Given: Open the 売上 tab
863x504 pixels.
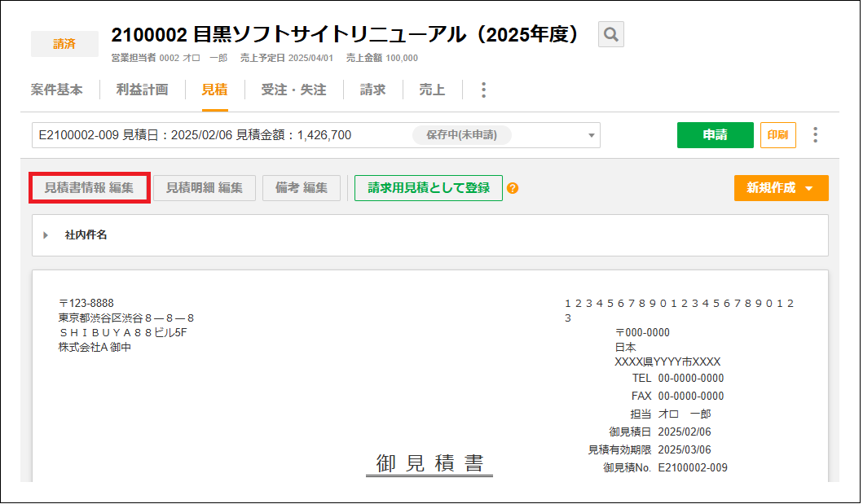Looking at the screenshot, I should click(432, 90).
